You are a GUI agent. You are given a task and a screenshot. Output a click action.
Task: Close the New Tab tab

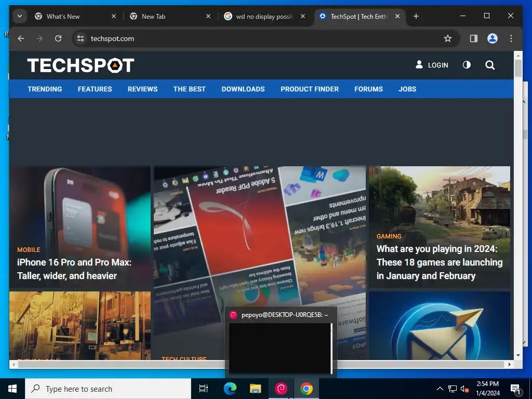pos(208,16)
